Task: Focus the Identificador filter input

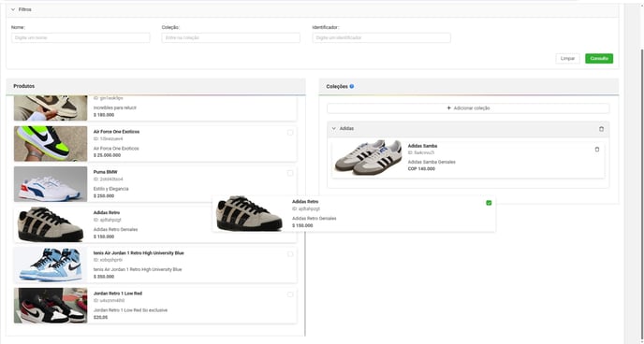Action: click(x=381, y=37)
